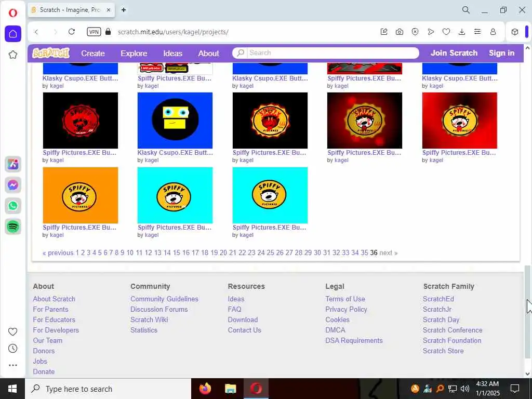The width and height of the screenshot is (532, 399).
Task: View site security lock icon
Action: click(x=108, y=32)
